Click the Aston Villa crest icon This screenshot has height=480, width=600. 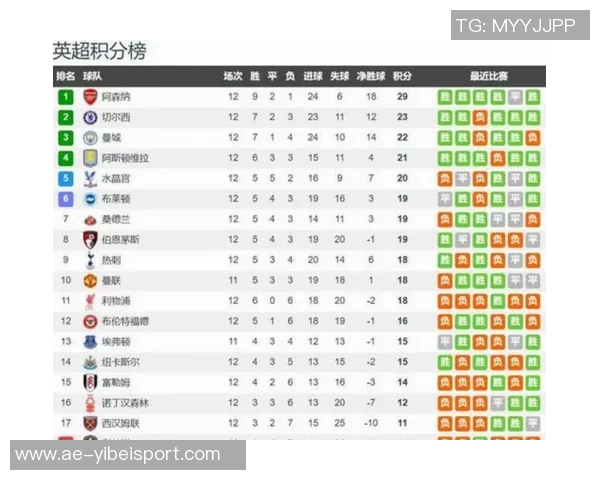click(x=90, y=158)
